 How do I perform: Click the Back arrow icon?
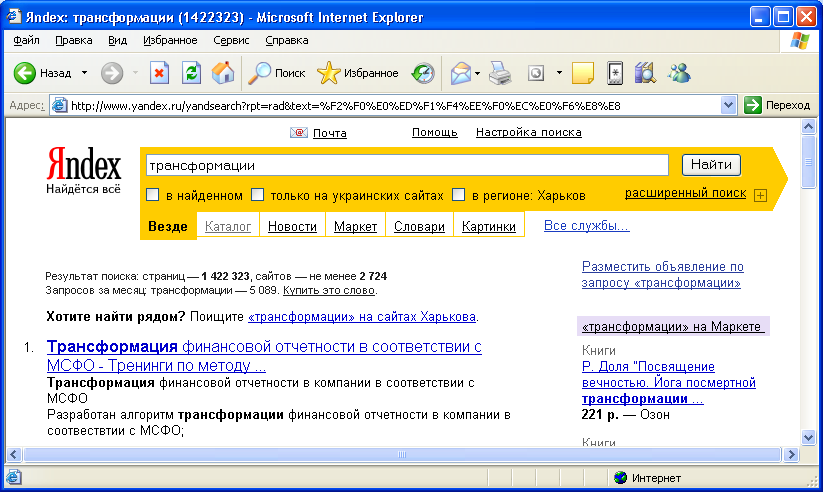pos(24,73)
